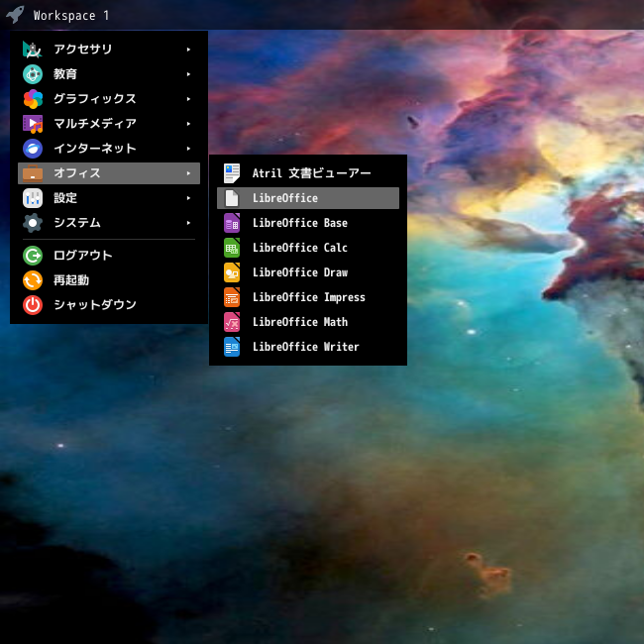Click the インターネット globe icon

coord(33,149)
